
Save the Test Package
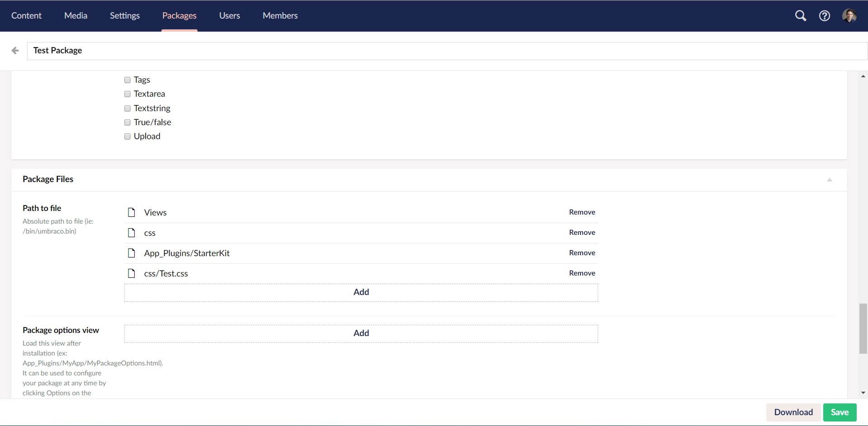coord(840,412)
